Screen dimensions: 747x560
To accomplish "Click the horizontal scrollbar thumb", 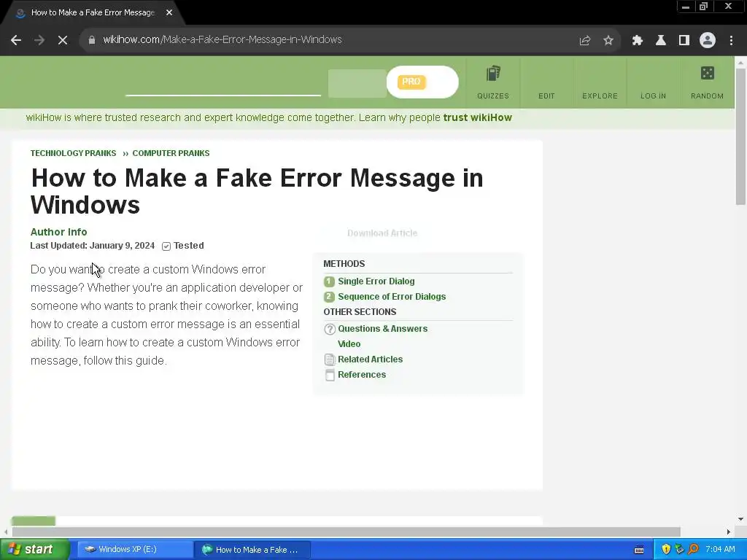I will (347, 532).
